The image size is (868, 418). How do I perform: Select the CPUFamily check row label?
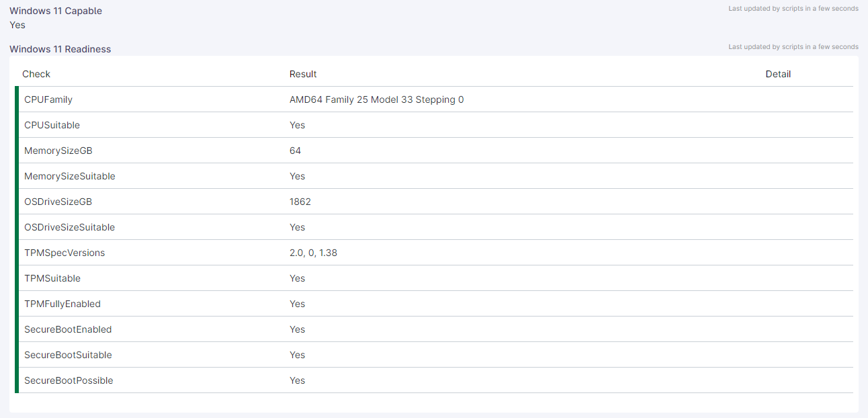click(x=48, y=99)
